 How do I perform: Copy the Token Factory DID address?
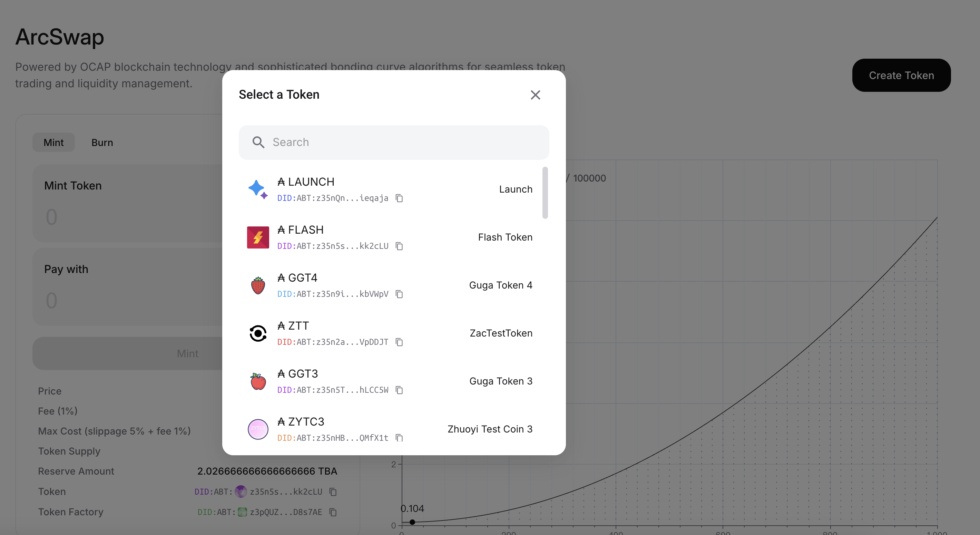coord(333,512)
